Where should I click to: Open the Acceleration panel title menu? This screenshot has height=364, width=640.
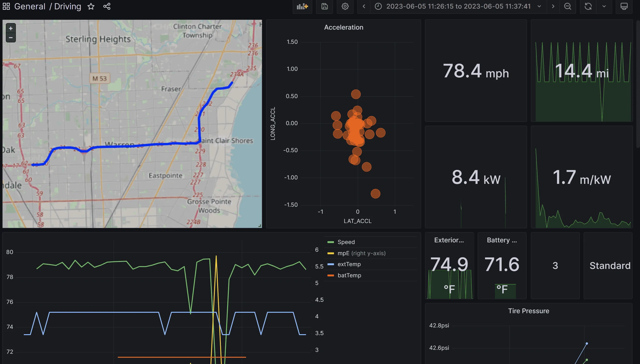344,27
